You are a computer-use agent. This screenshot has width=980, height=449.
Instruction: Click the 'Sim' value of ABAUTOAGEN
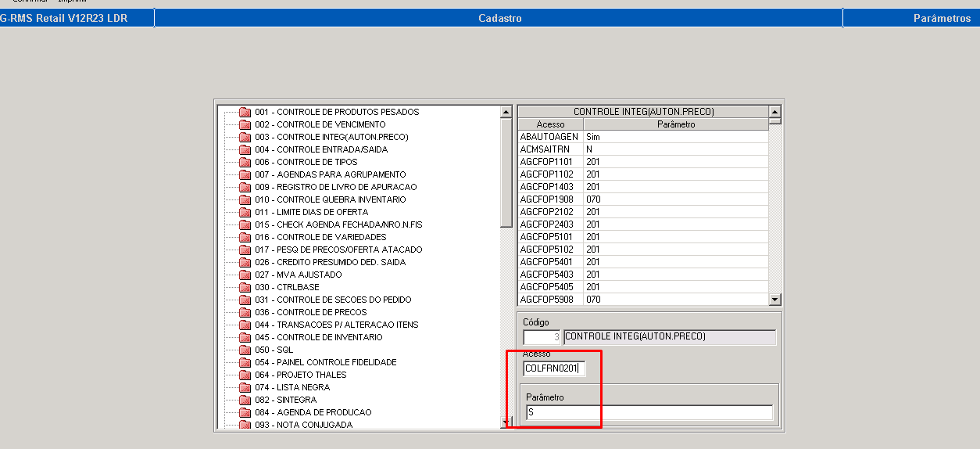(593, 137)
